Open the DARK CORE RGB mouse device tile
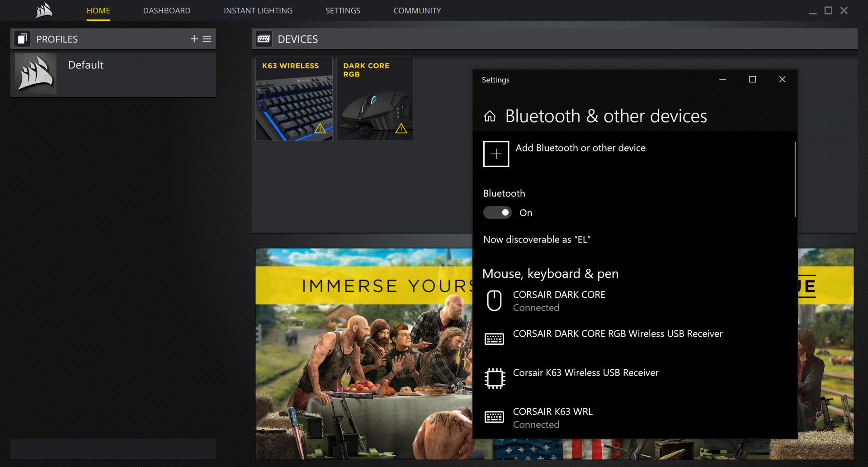868x467 pixels. pos(375,99)
